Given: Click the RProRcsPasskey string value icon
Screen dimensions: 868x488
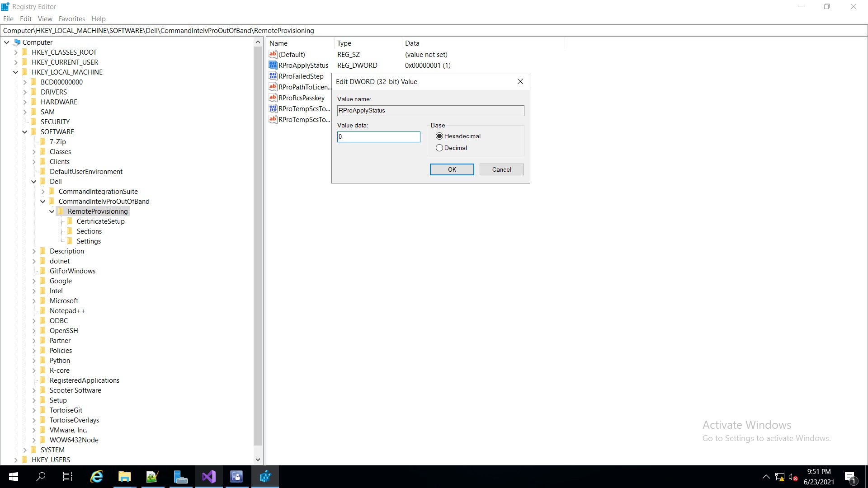Looking at the screenshot, I should coord(273,98).
